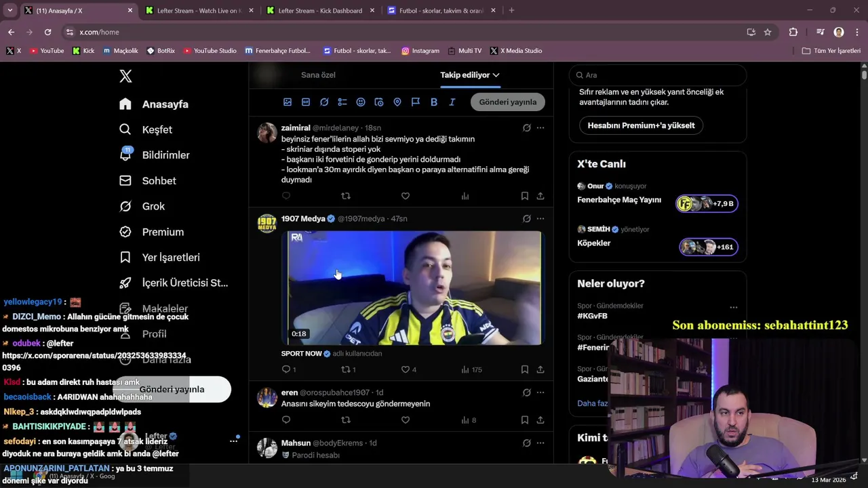This screenshot has width=868, height=488.
Task: Bookmark zaimiral's post
Action: [x=525, y=196]
